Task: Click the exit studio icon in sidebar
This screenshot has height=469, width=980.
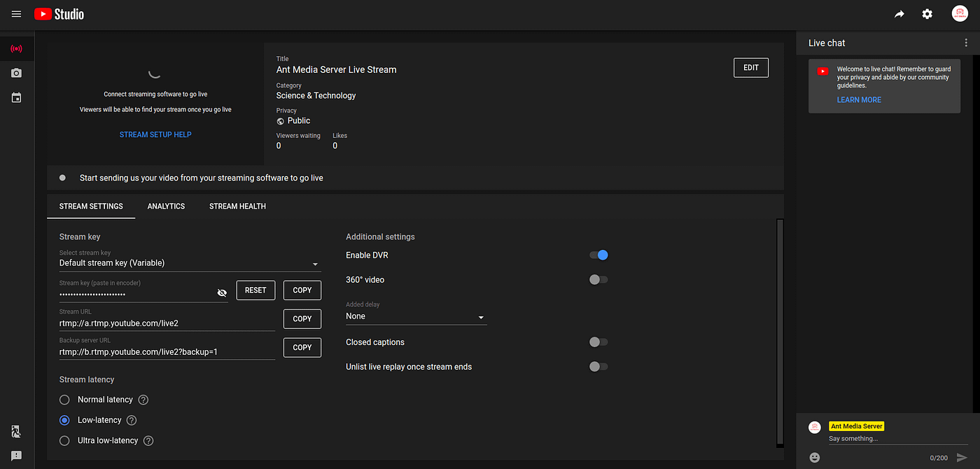Action: tap(17, 432)
